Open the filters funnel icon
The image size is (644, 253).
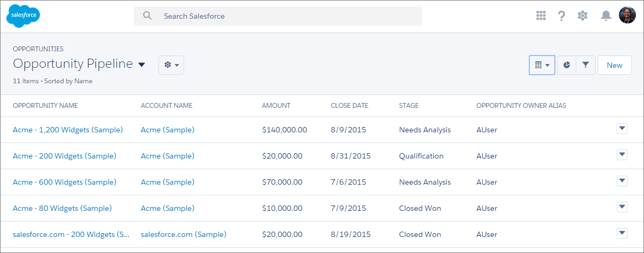pos(586,65)
